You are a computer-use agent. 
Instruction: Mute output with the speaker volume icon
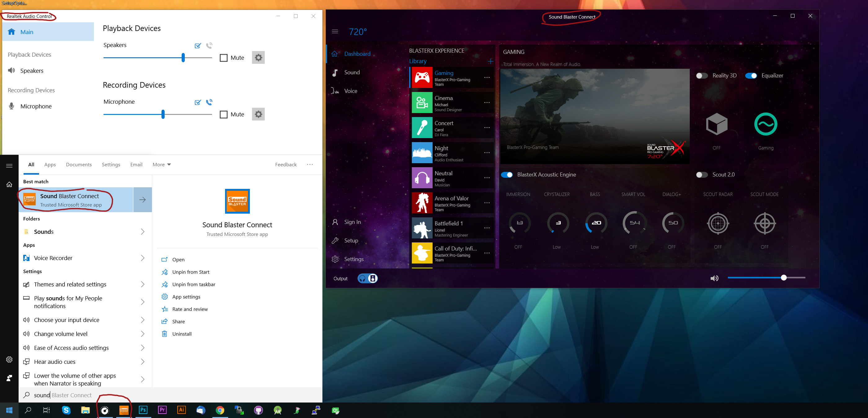coord(714,278)
